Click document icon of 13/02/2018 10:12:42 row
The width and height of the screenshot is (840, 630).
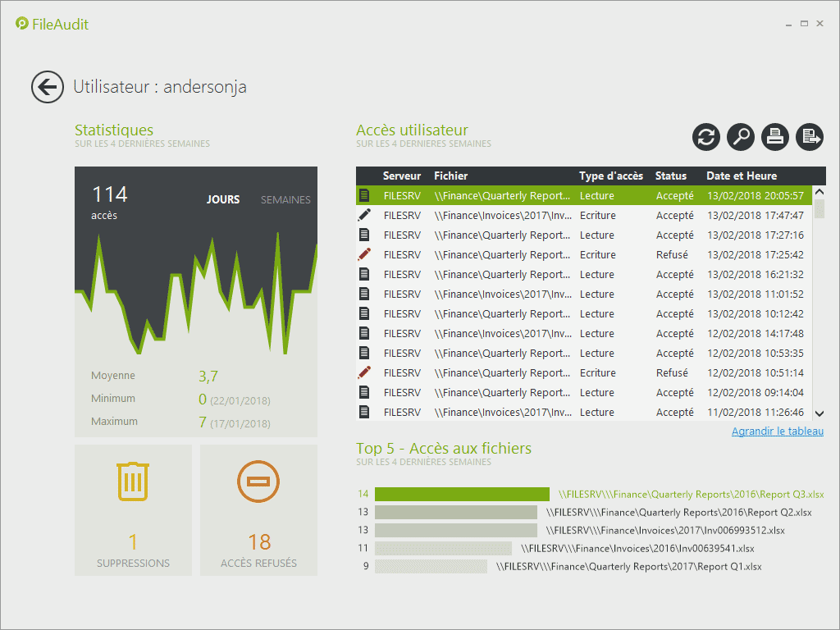(364, 313)
